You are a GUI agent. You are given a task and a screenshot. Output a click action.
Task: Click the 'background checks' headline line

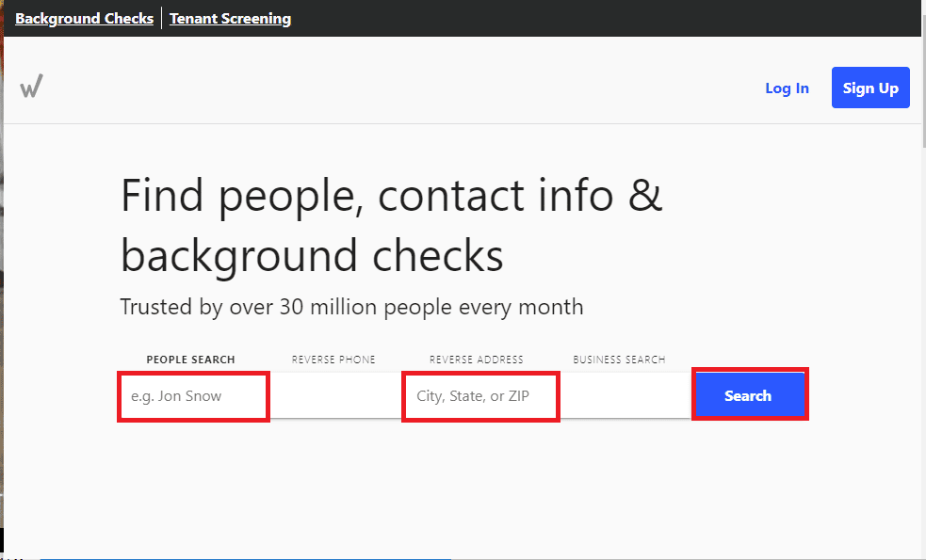coord(312,256)
